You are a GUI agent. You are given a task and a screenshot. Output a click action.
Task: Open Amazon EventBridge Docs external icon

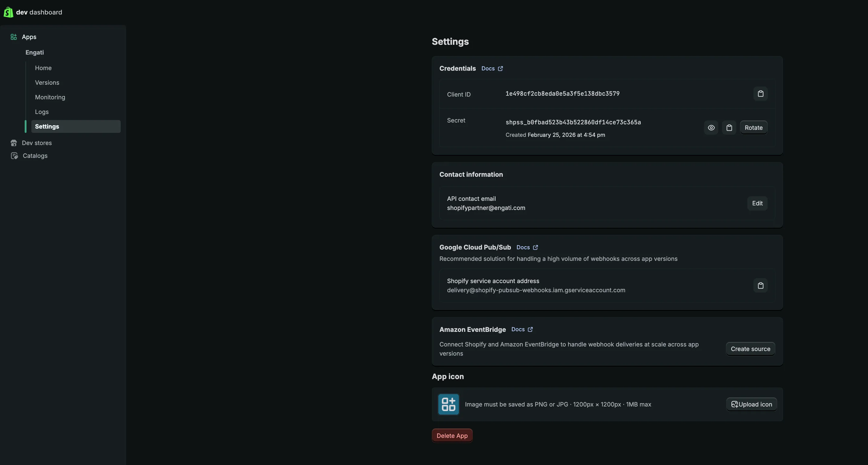point(530,329)
